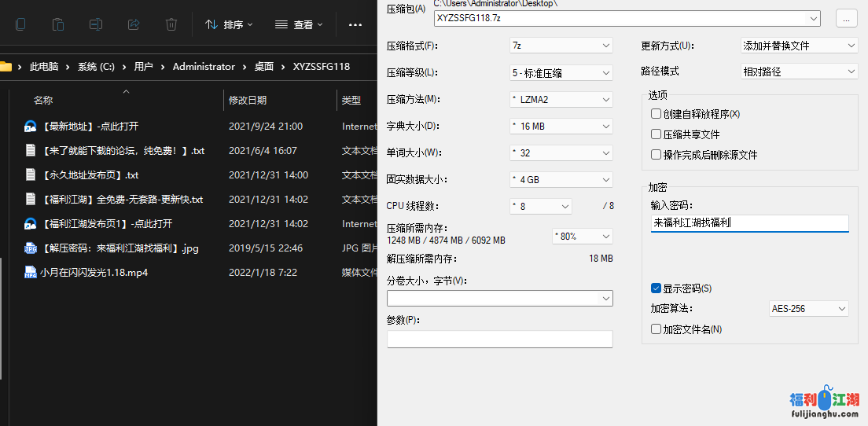Open the AES-256 encryption algorithm dropdown

[808, 309]
